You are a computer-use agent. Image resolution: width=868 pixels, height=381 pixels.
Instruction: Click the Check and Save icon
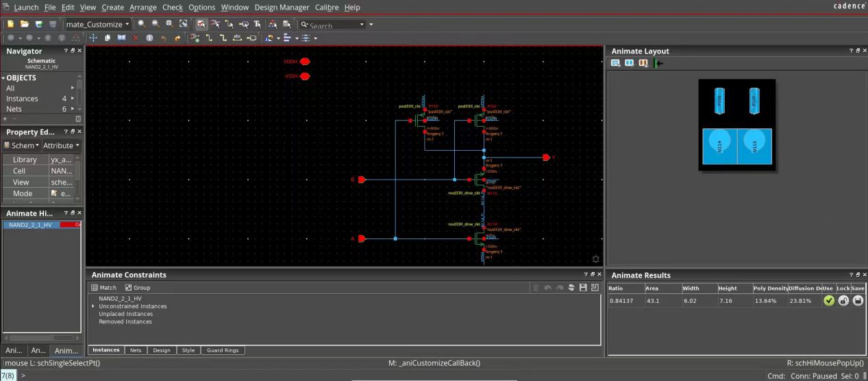tap(39, 24)
